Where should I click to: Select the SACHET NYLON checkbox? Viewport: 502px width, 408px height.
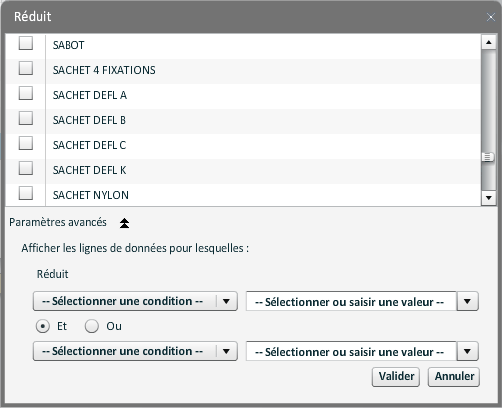(26, 193)
